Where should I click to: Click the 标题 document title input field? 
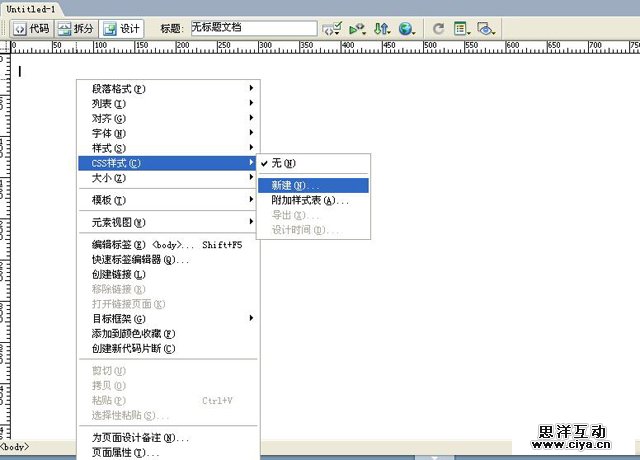pyautogui.click(x=253, y=29)
